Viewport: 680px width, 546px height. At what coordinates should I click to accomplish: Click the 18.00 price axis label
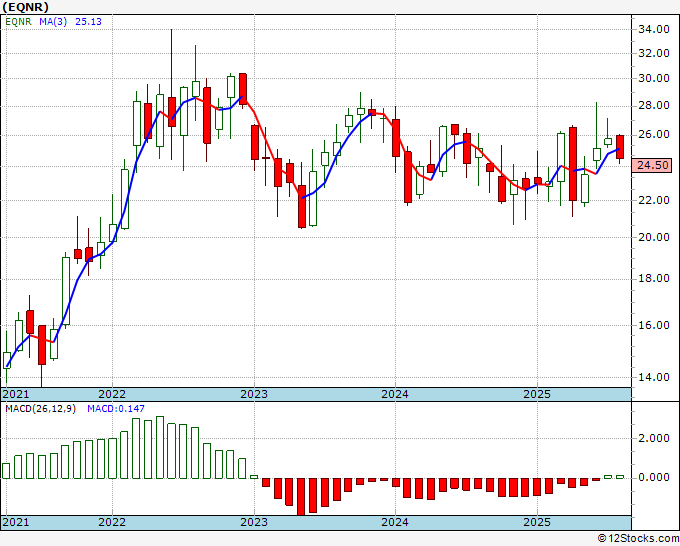coord(654,278)
